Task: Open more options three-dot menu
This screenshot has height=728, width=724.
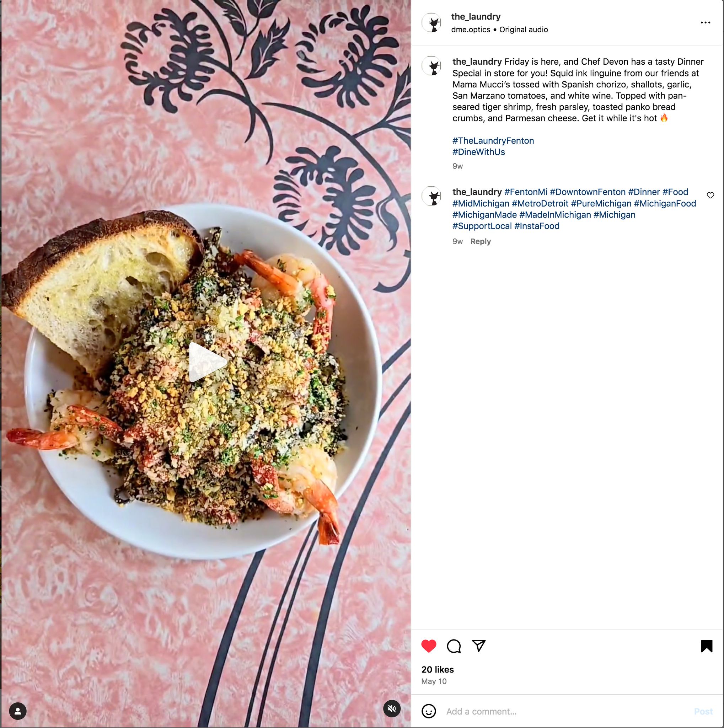Action: coord(705,23)
